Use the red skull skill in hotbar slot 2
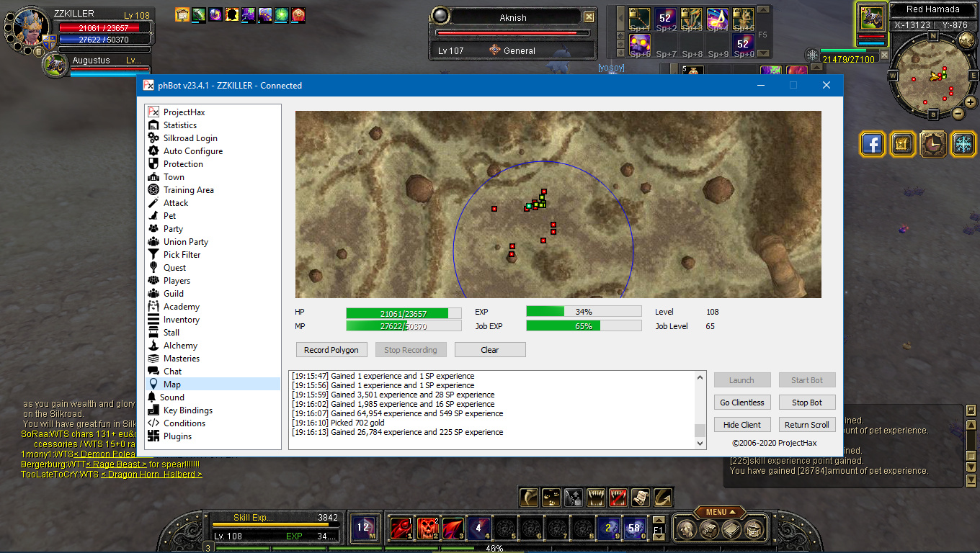 [427, 529]
